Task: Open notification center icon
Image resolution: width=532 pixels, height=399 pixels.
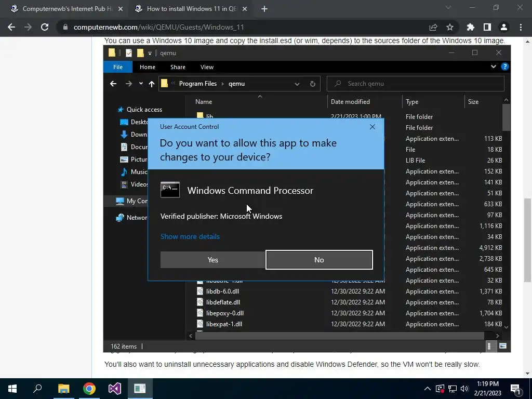Action: (x=516, y=389)
